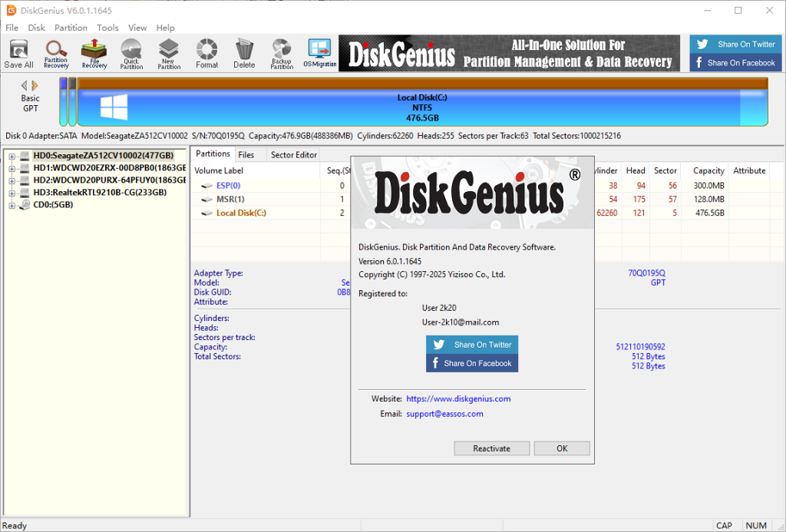Open the Partition menu
The height and width of the screenshot is (532, 786).
[71, 28]
